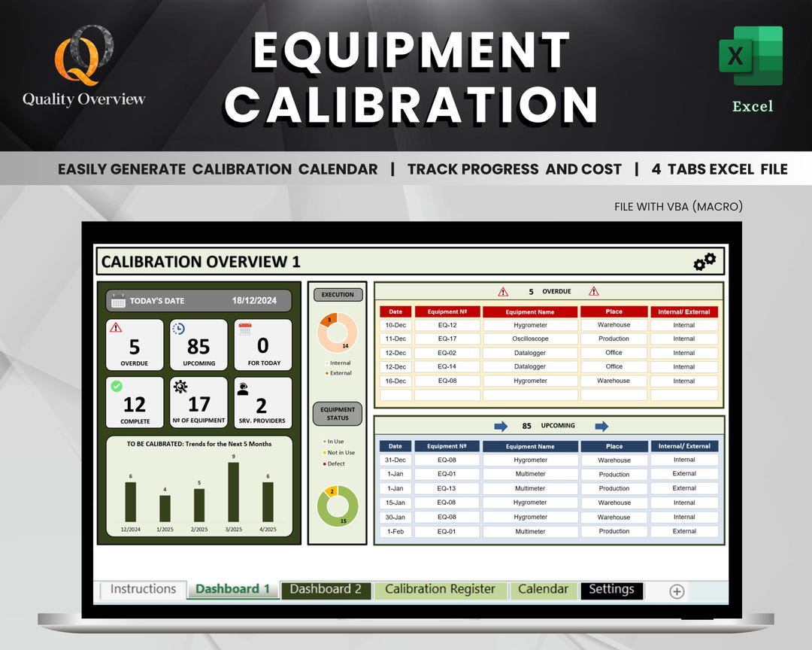
Task: Click the blue arrow icon beside the Upcoming table header
Action: point(500,425)
